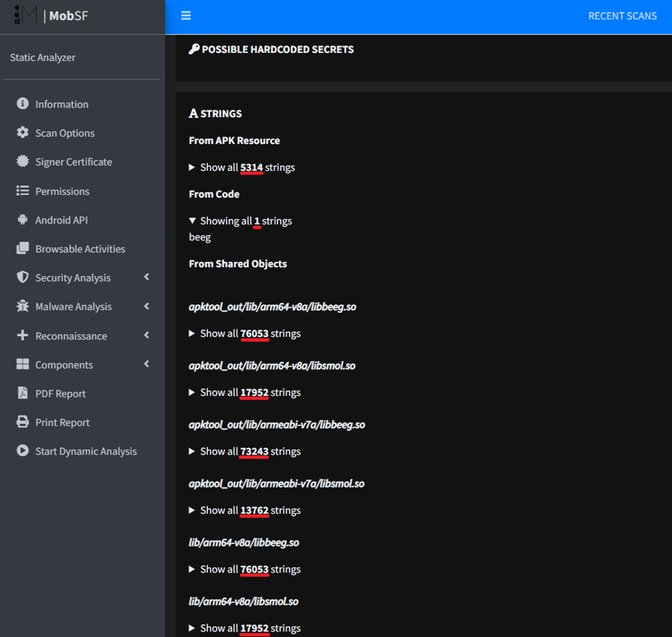Click the hamburger menu icon in header
672x637 pixels.
(186, 16)
